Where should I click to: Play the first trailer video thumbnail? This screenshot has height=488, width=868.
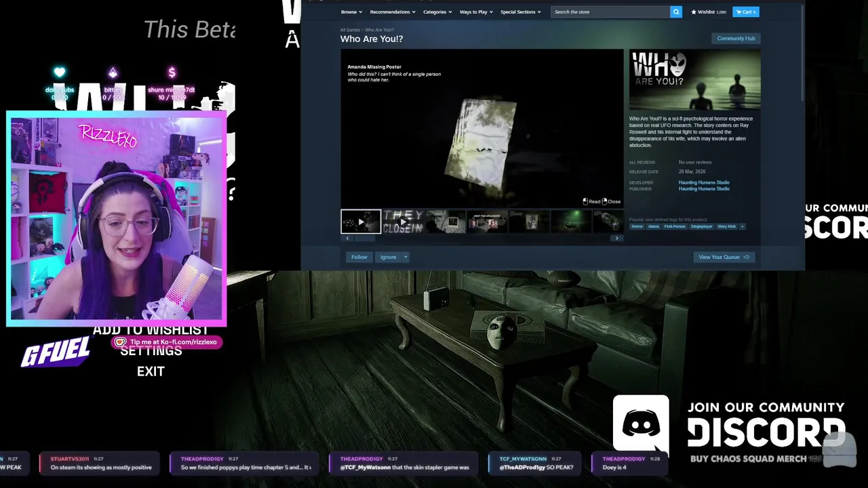click(361, 222)
